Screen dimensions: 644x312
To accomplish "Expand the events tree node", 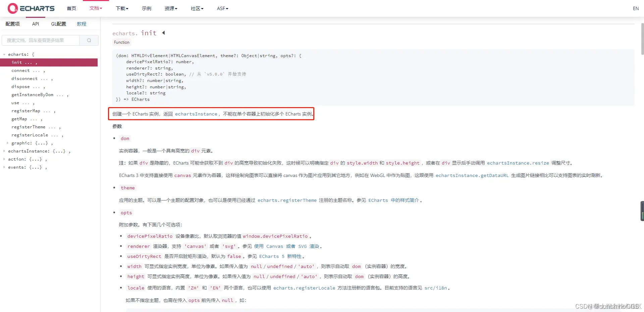I will click(x=4, y=167).
